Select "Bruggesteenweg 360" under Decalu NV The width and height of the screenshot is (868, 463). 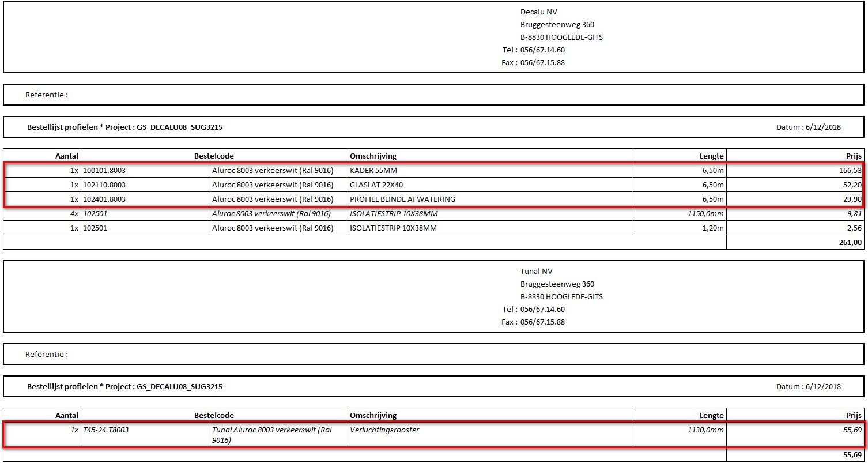(x=557, y=25)
